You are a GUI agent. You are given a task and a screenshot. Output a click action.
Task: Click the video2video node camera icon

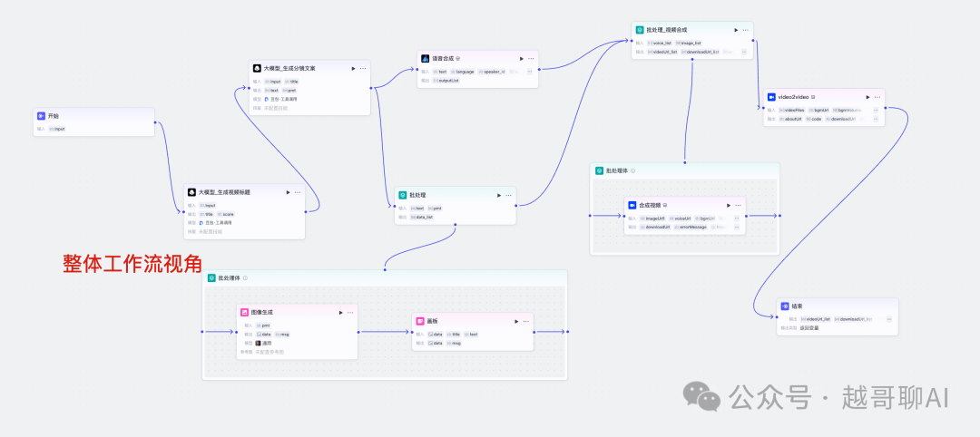[x=772, y=97]
